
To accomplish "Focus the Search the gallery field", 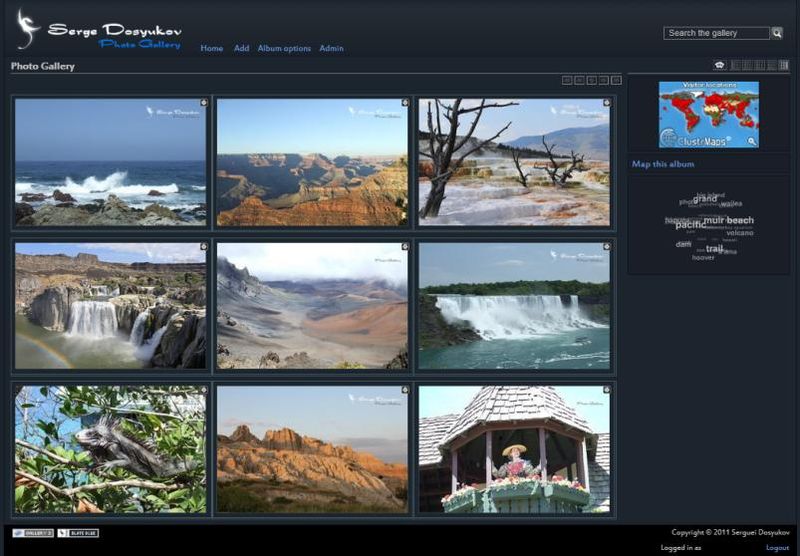I will click(x=716, y=33).
